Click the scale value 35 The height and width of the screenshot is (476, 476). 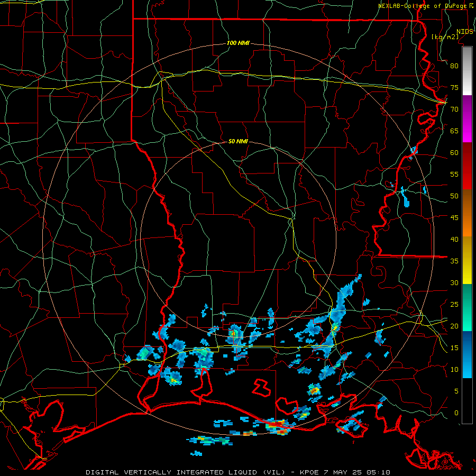(x=454, y=261)
